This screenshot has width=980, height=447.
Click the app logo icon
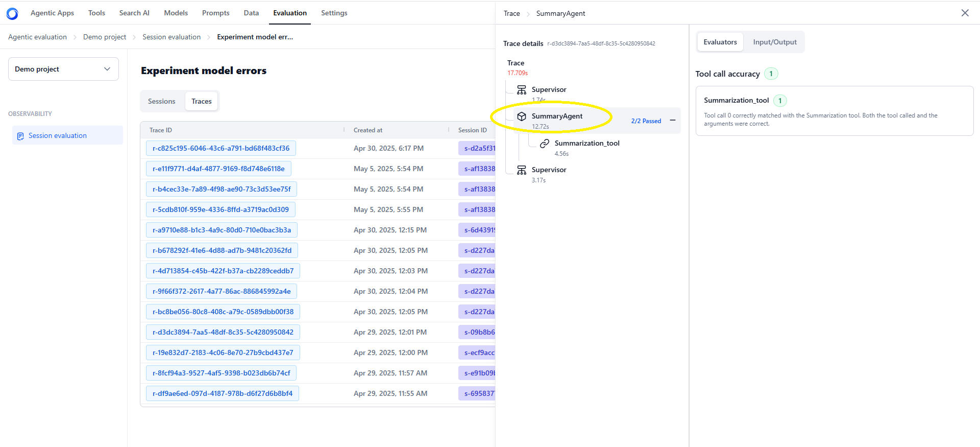coord(12,14)
